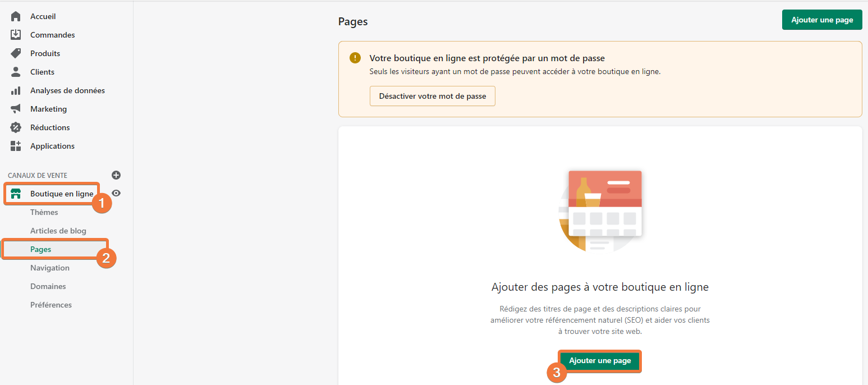The image size is (868, 385).
Task: Click the Produits tag icon
Action: pyautogui.click(x=16, y=53)
